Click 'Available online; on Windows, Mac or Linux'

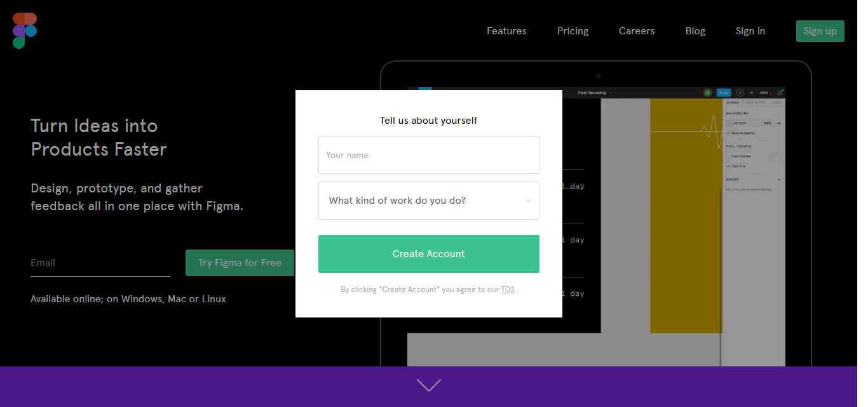(x=128, y=298)
